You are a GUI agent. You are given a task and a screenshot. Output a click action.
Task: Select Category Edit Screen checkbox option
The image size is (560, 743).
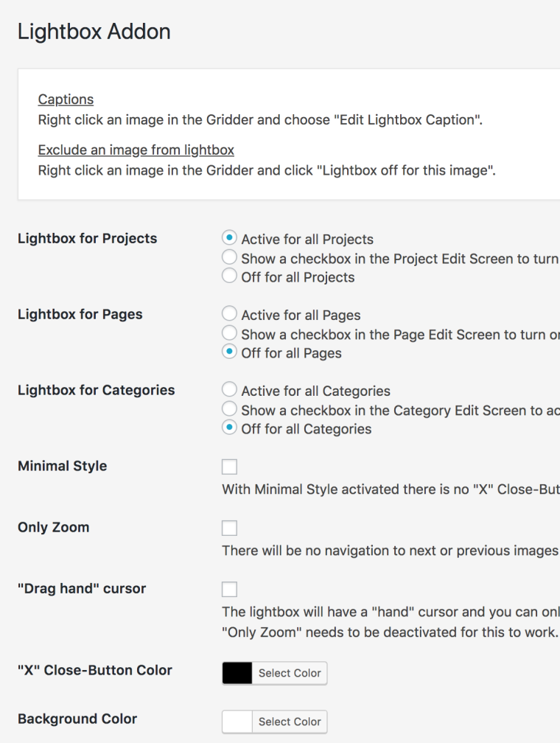[x=229, y=410]
